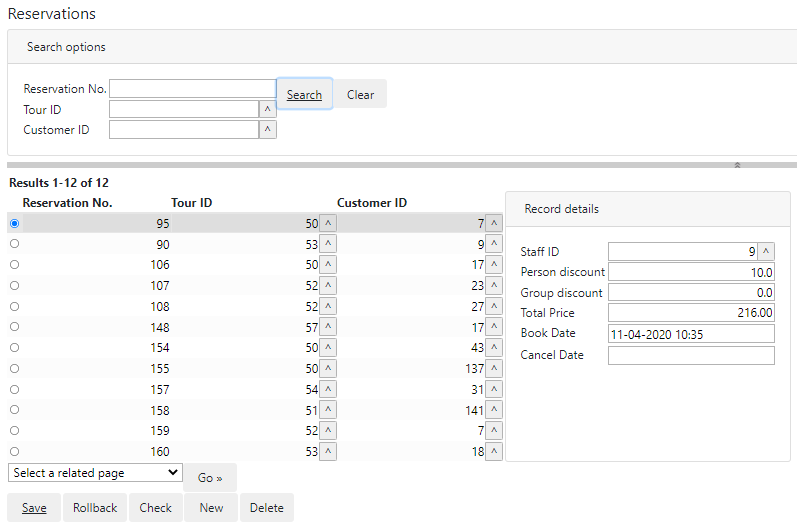Open Customer ID lookup for reservation 154
Viewport: 797px width, 531px height.
(x=494, y=348)
